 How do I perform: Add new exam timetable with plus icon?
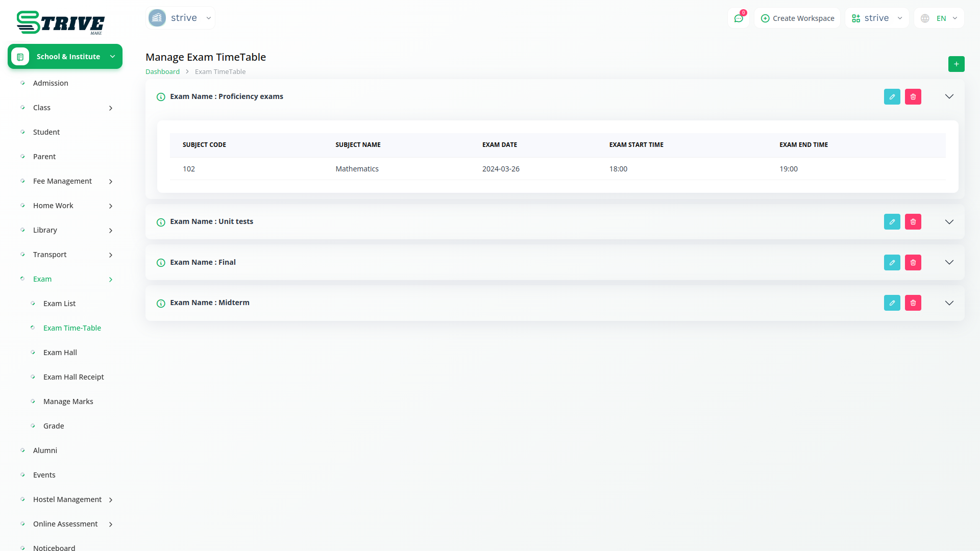(956, 64)
